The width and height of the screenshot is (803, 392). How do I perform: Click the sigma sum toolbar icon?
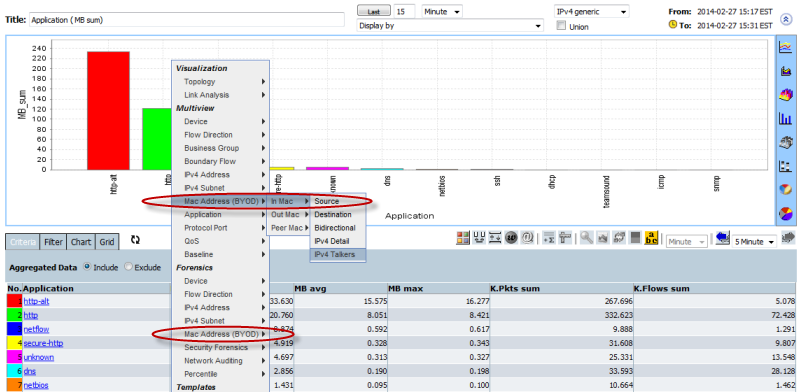[548, 238]
